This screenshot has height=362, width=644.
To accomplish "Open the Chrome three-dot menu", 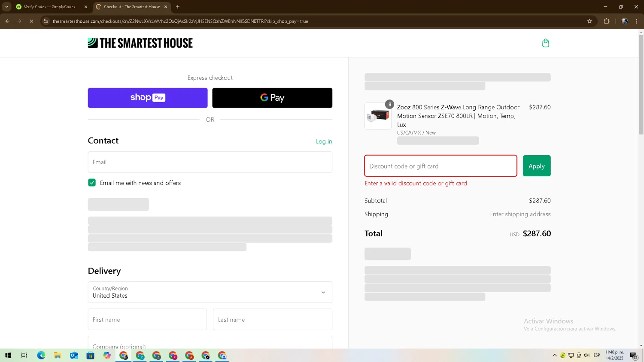I will [x=637, y=21].
